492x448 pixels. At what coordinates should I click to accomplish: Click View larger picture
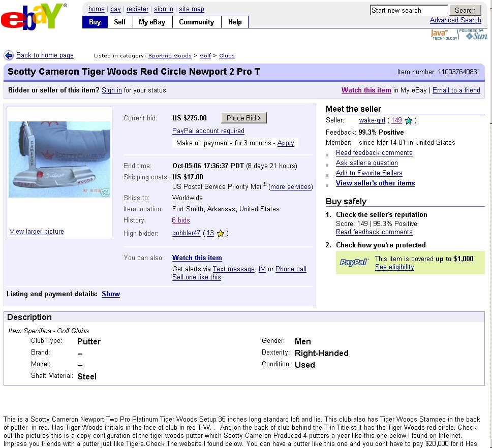coord(37,232)
